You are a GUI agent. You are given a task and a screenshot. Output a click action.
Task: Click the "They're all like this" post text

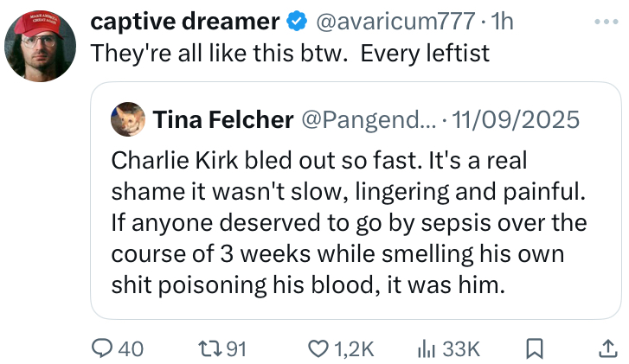click(291, 54)
